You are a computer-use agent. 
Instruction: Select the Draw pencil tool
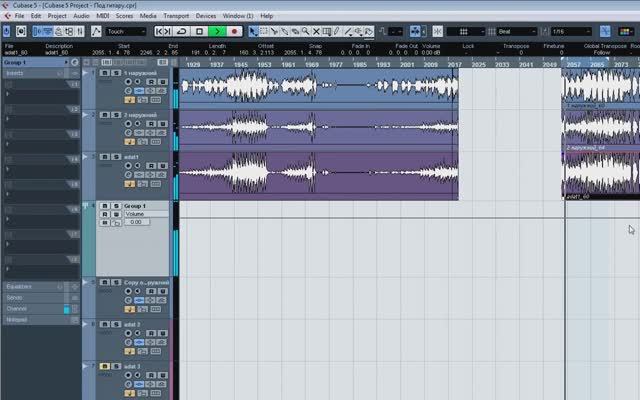tap(337, 31)
